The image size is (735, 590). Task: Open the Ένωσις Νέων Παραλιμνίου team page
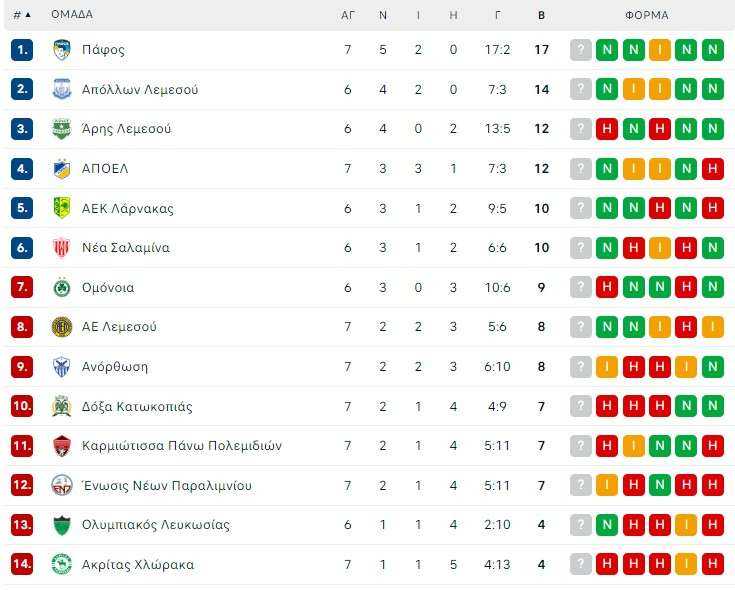point(167,485)
